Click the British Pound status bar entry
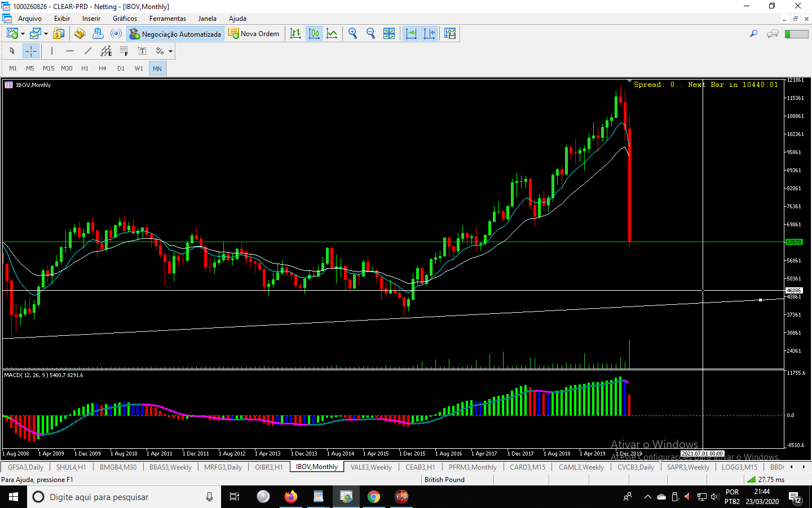 click(444, 480)
